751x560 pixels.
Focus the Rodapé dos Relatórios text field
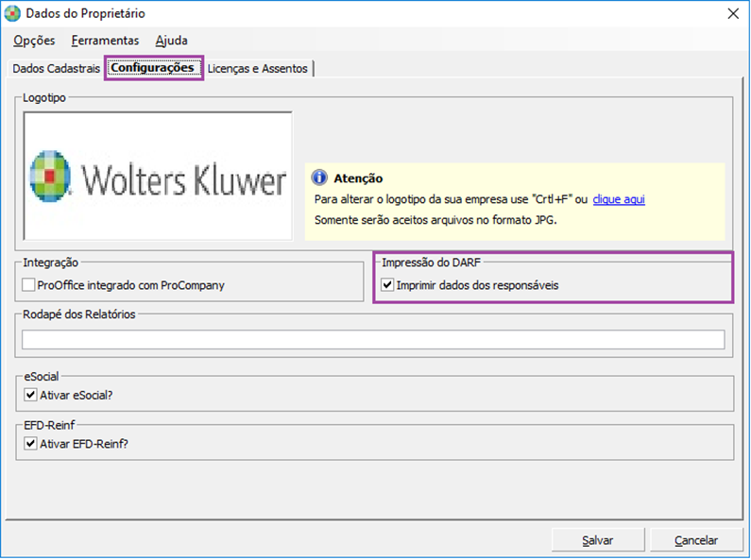coord(373,339)
